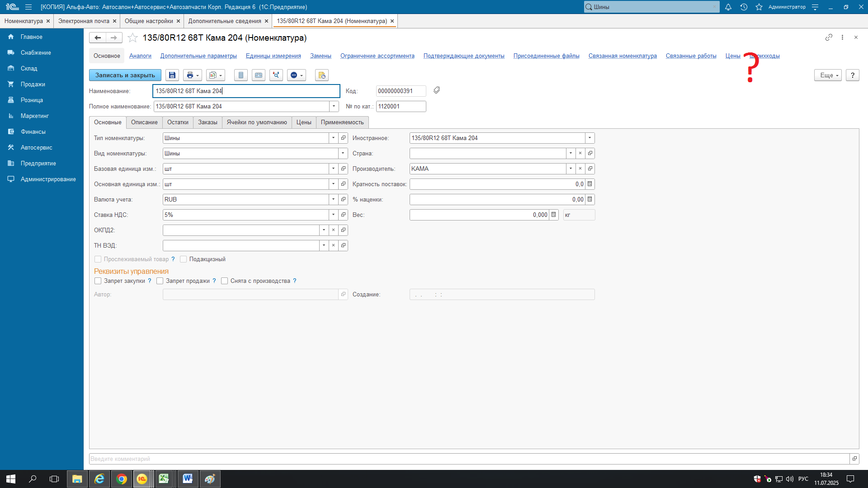Viewport: 868px width, 488px height.
Task: Open Google Chrome from taskbar
Action: (121, 479)
